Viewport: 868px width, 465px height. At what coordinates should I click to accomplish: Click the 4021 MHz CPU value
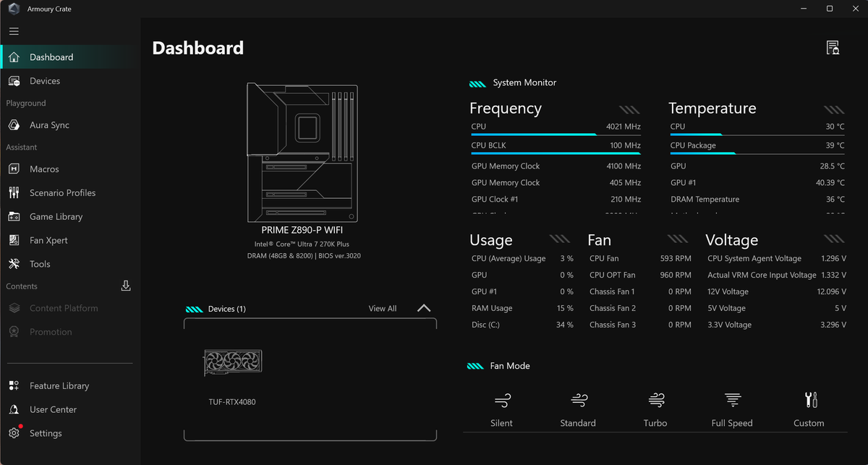[x=624, y=127]
